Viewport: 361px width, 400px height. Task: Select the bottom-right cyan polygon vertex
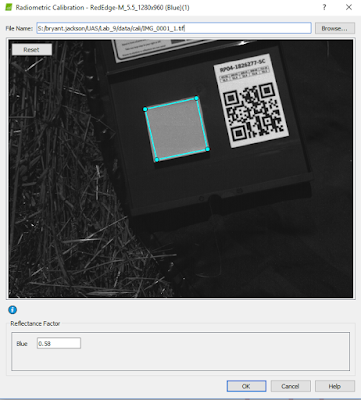tap(208, 149)
